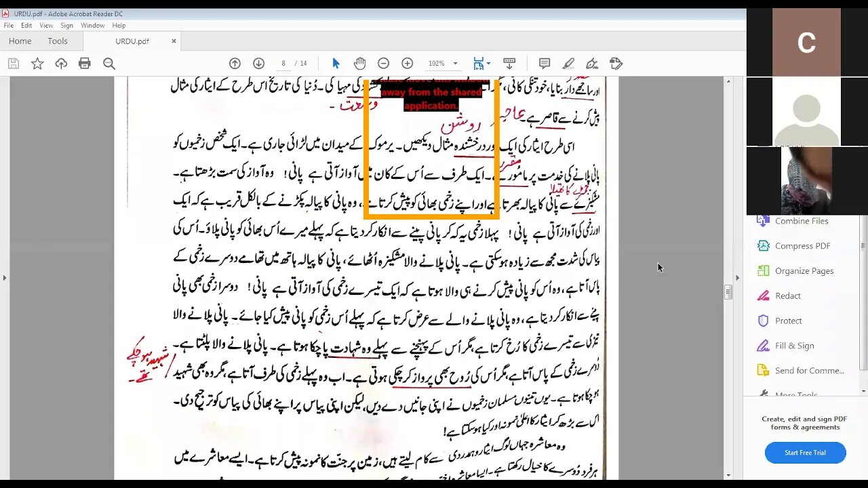Click the scrolling mode keyboard icon
Image resolution: width=868 pixels, height=488 pixels.
tap(509, 64)
